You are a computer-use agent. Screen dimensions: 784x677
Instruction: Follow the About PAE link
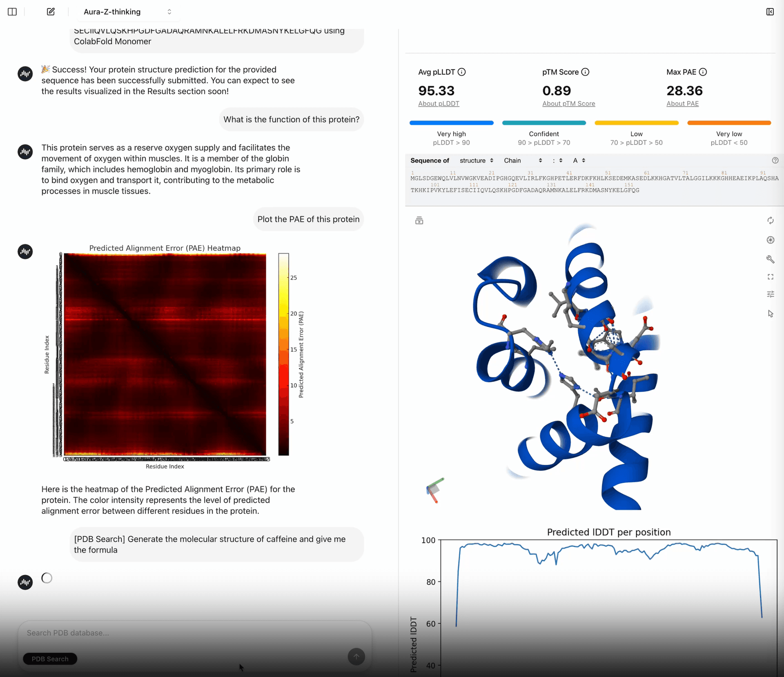pyautogui.click(x=682, y=104)
